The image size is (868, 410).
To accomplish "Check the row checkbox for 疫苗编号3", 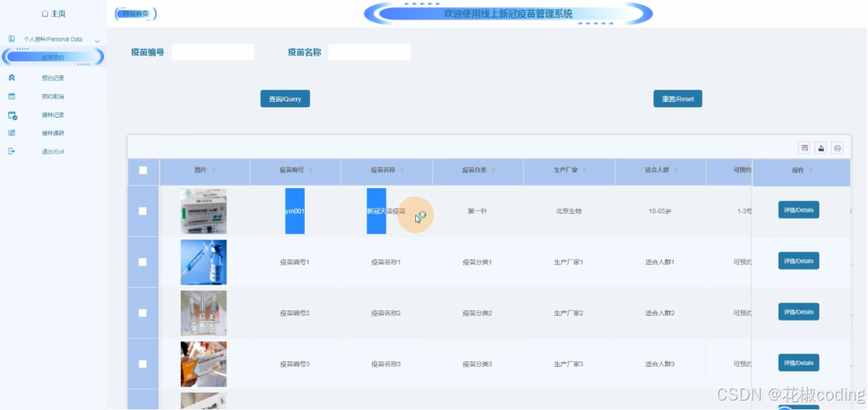I will click(143, 364).
